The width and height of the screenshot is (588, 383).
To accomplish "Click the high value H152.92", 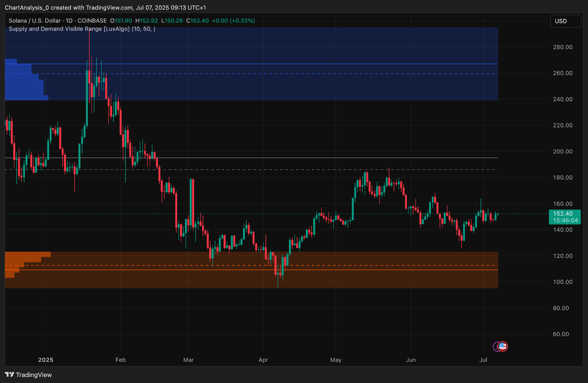I will click(x=147, y=21).
